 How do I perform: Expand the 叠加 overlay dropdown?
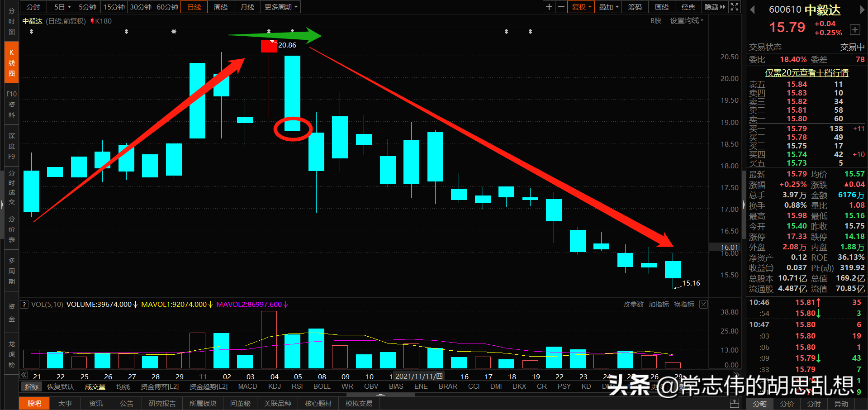tap(608, 7)
